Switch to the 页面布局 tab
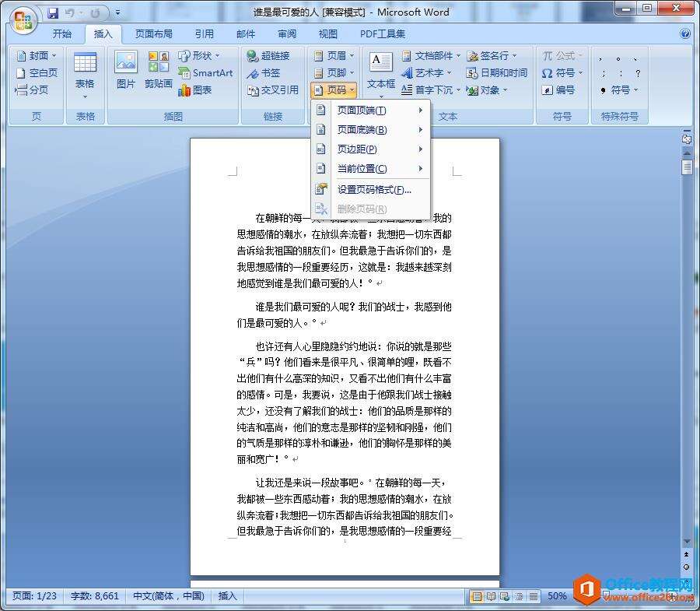The image size is (700, 611). (x=153, y=34)
